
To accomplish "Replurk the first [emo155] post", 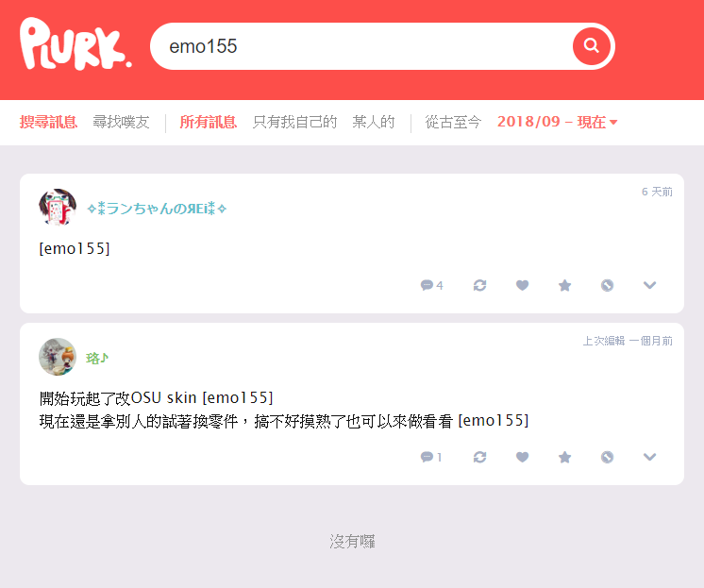I will point(479,285).
